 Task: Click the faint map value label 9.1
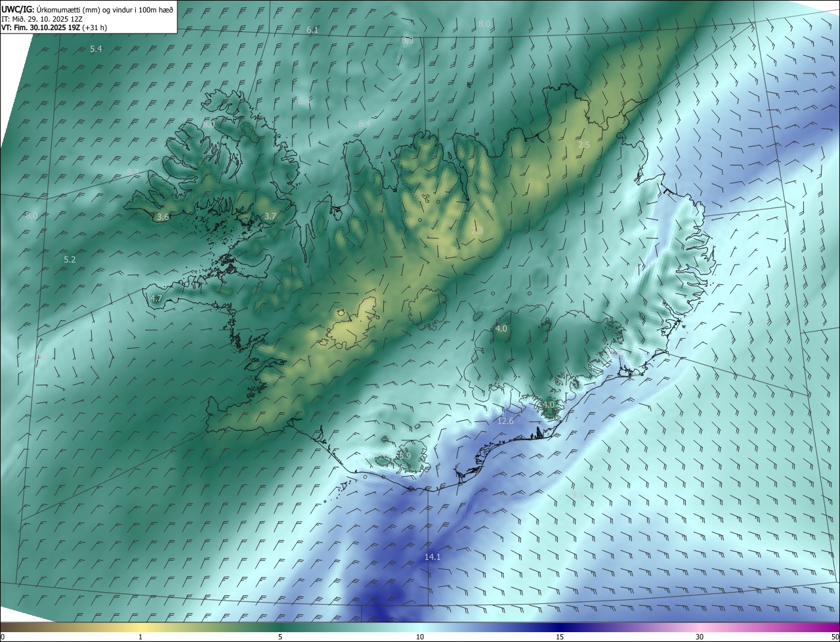(x=577, y=494)
